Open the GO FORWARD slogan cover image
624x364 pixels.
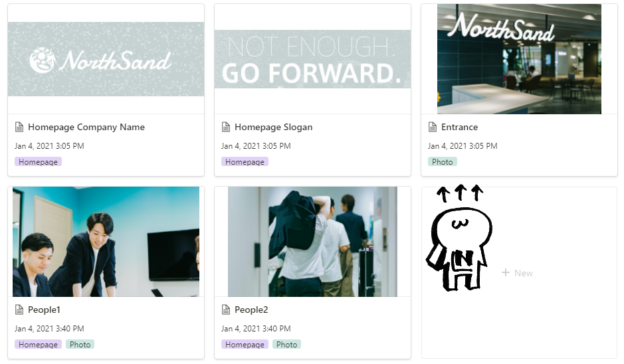(312, 59)
